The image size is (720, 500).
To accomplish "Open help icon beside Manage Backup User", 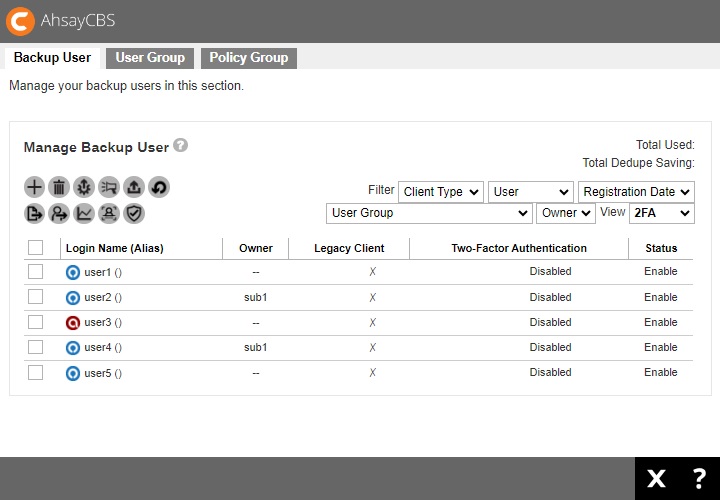I will [x=180, y=145].
